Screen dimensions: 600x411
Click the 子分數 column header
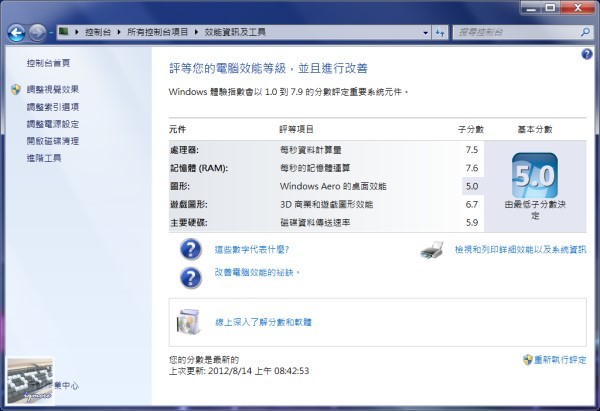pos(471,129)
